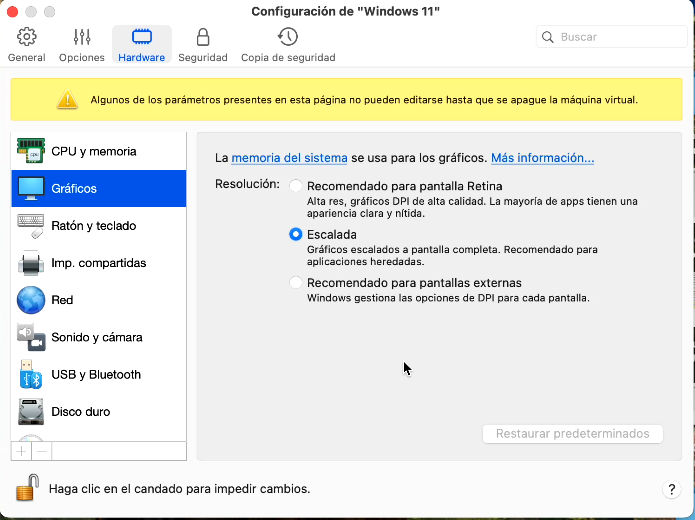Click in the Buscar search field
Viewport: 695px width, 520px height.
(612, 37)
